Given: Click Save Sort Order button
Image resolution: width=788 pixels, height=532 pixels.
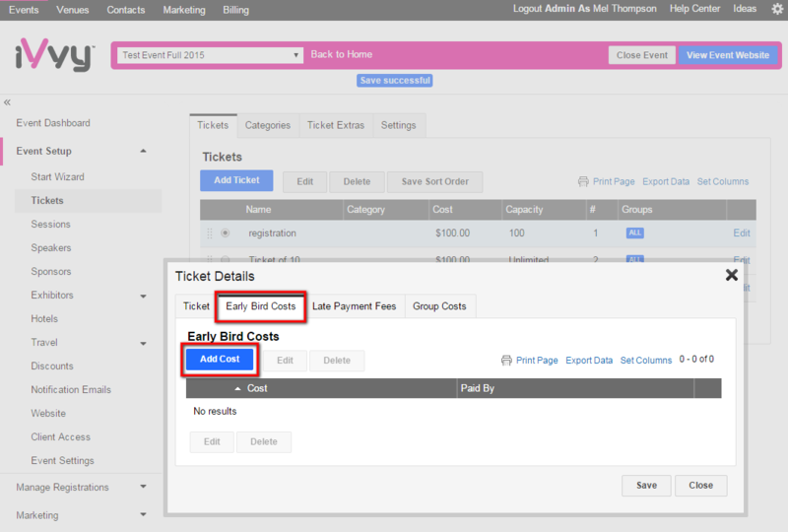Looking at the screenshot, I should 434,181.
